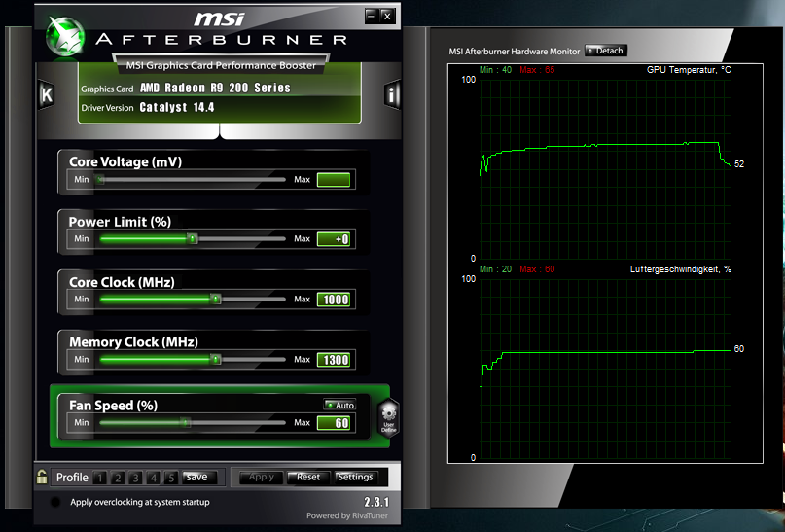
Task: Click the GPU Temperatur graph
Action: (x=605, y=169)
